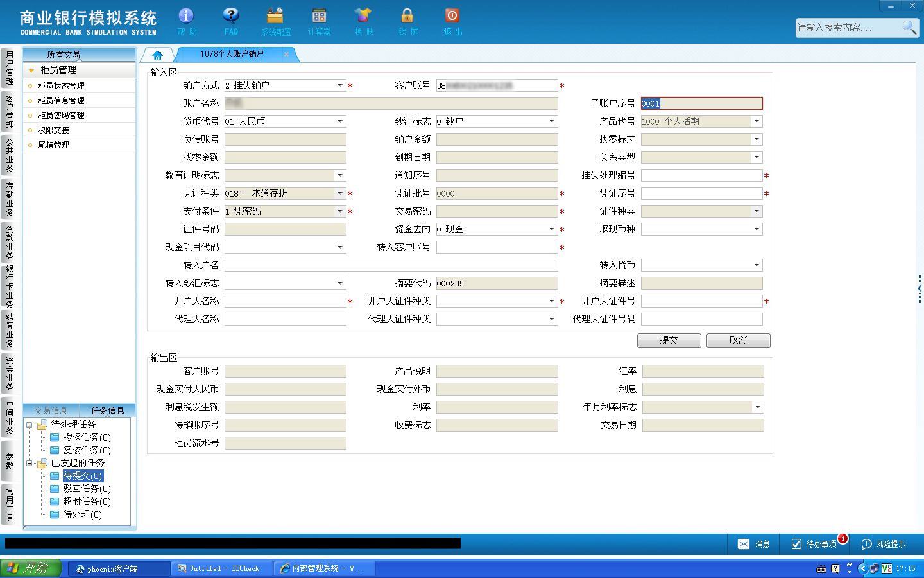
Task: Select 待提交(0) task item
Action: pyautogui.click(x=82, y=476)
